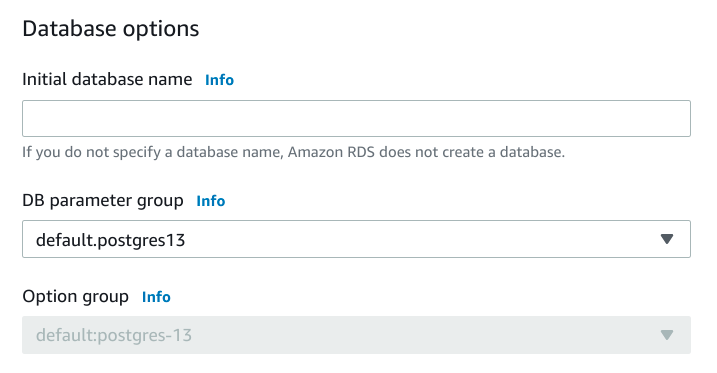
Task: Click the DB parameter group dropdown arrow
Action: click(667, 239)
